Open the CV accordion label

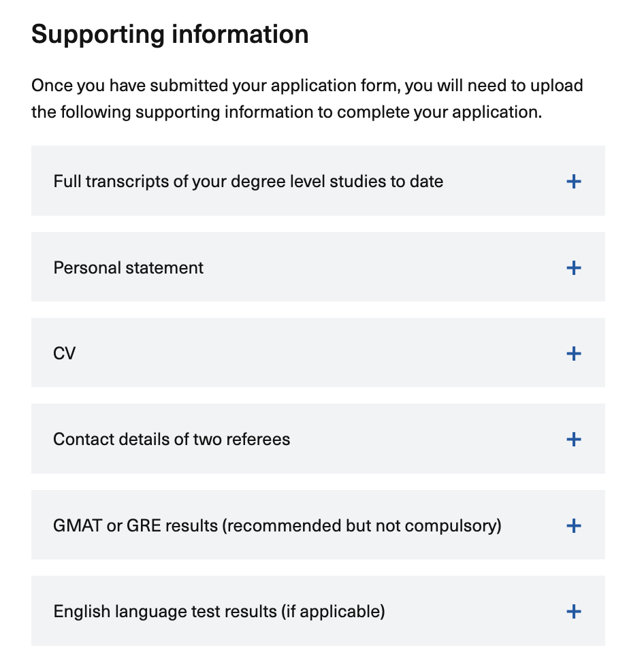pyautogui.click(x=65, y=353)
